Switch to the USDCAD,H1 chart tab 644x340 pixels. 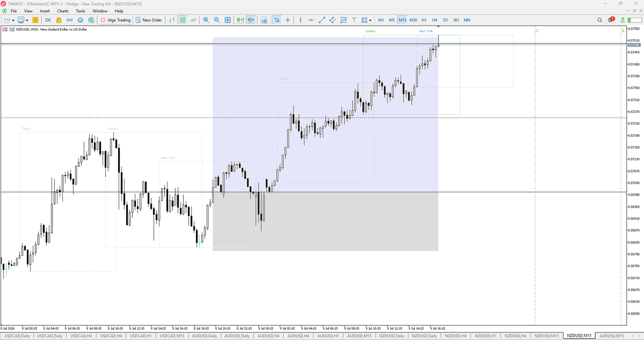tap(142, 336)
